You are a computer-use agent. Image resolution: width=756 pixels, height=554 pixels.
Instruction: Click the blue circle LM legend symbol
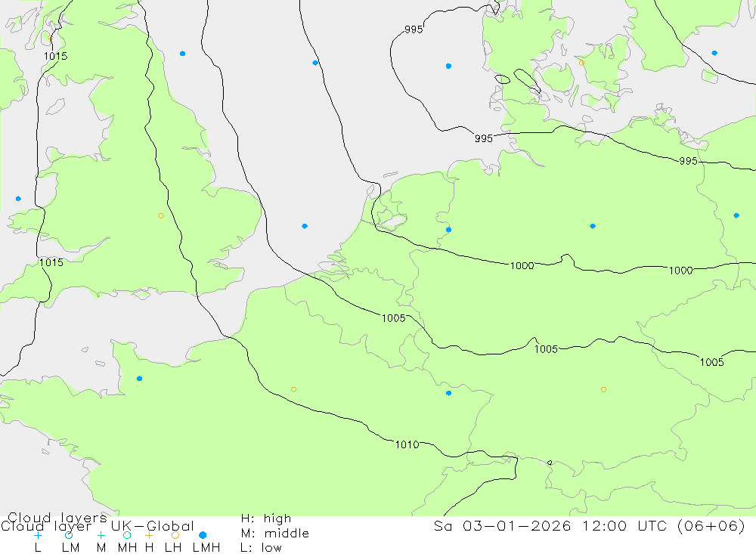click(69, 535)
